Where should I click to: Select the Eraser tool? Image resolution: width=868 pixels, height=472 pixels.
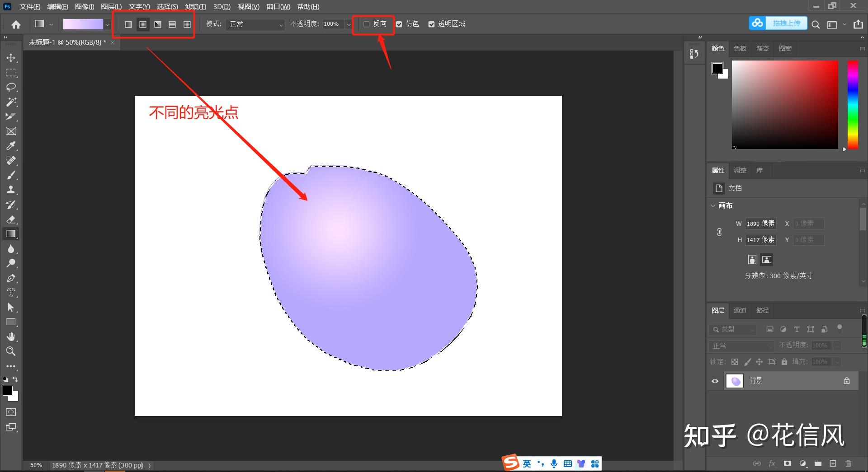pos(11,220)
